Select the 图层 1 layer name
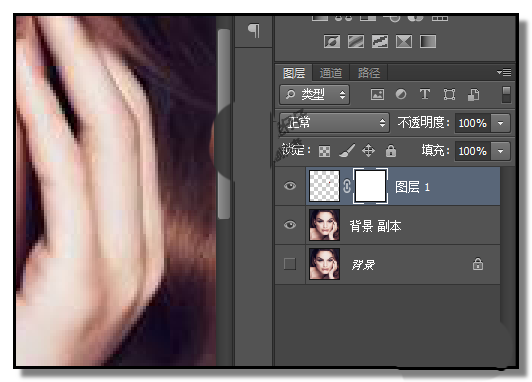The width and height of the screenshot is (532, 382). point(413,187)
